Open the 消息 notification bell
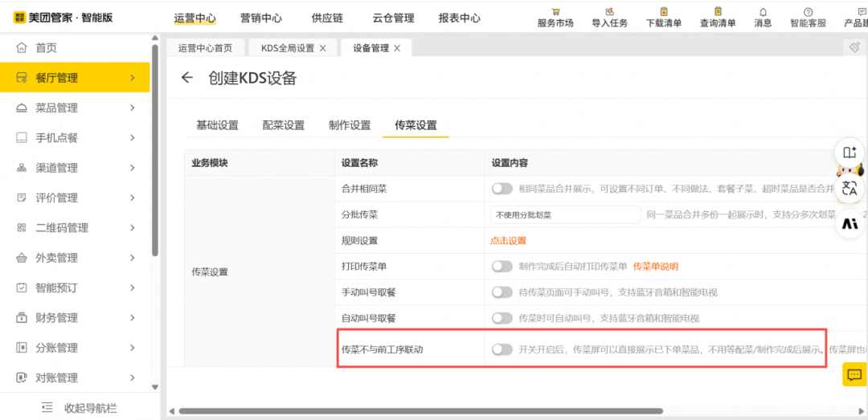Screen dimensions: 868x420 763,11
